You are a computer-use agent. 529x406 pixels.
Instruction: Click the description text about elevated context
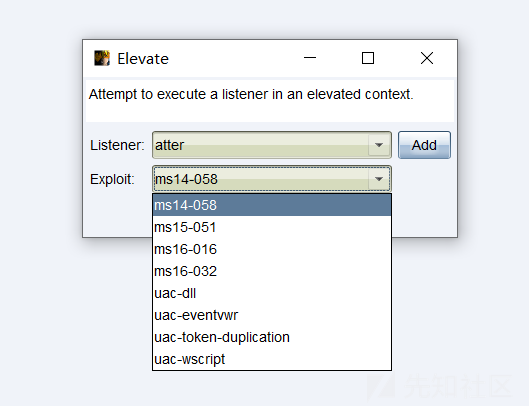[x=251, y=94]
